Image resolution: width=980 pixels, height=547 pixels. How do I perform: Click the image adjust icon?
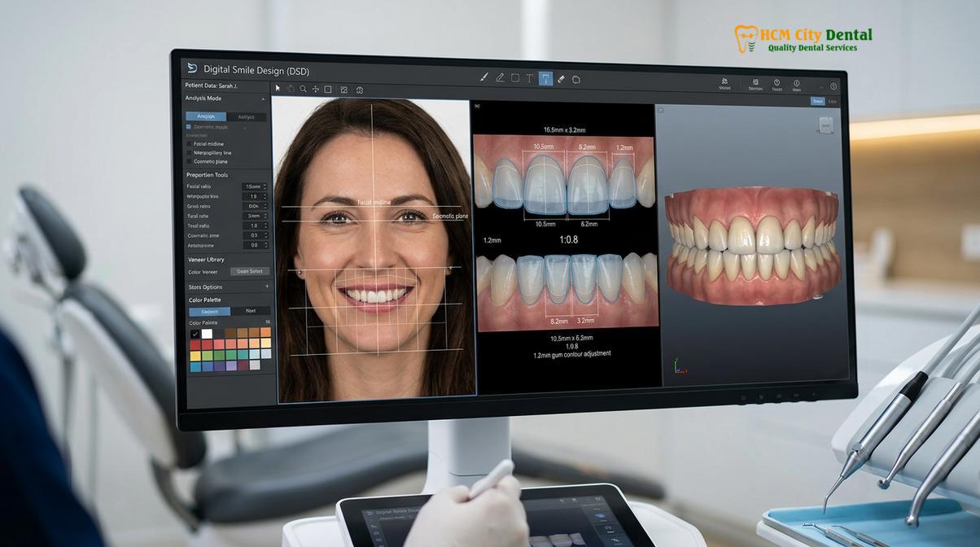pyautogui.click(x=343, y=90)
